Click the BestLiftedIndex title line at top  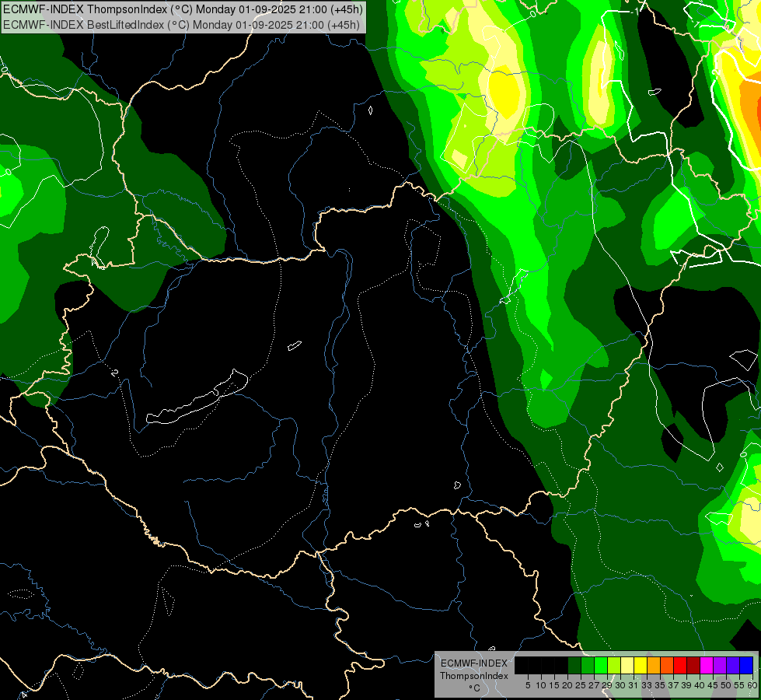click(x=181, y=24)
